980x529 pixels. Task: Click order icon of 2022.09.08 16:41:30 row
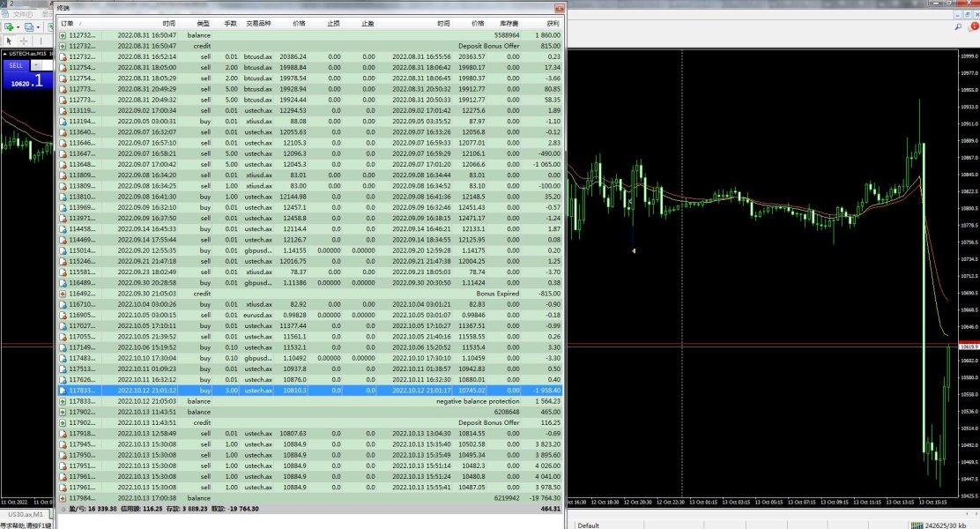coord(63,197)
